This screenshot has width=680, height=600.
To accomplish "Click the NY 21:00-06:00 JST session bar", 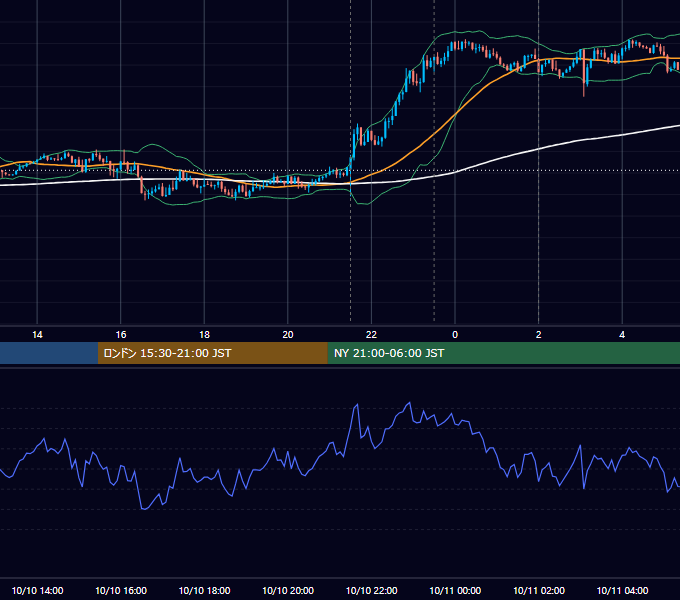I will pos(503,353).
